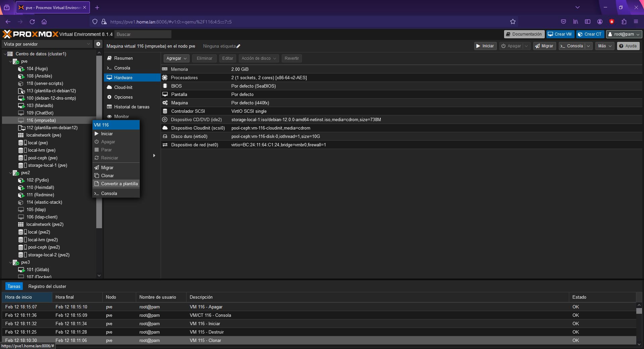Image resolution: width=644 pixels, height=349 pixels.
Task: Click the pool-ceph (pve) storage icon
Action: [x=22, y=158]
